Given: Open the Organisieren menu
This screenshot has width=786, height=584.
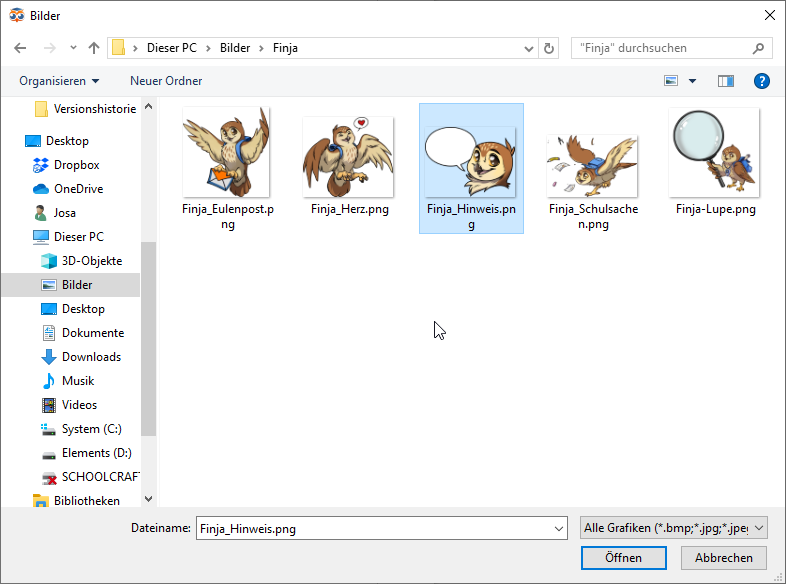Looking at the screenshot, I should [59, 81].
